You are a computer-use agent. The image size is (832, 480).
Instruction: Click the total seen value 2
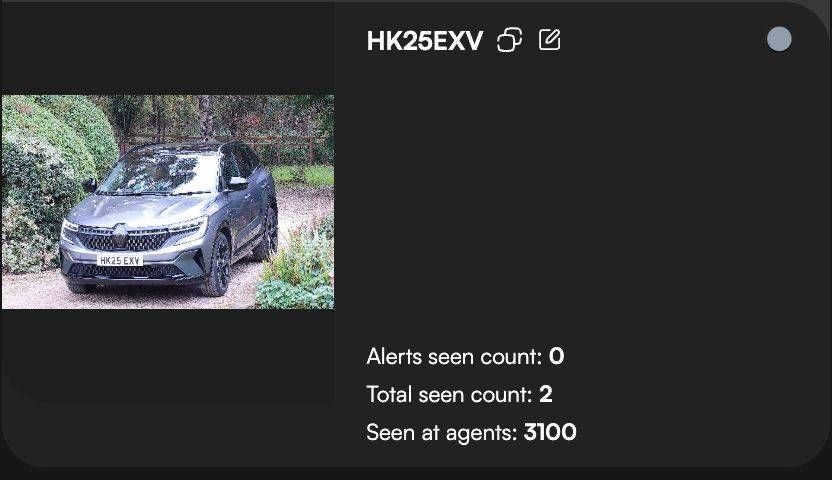[546, 395]
